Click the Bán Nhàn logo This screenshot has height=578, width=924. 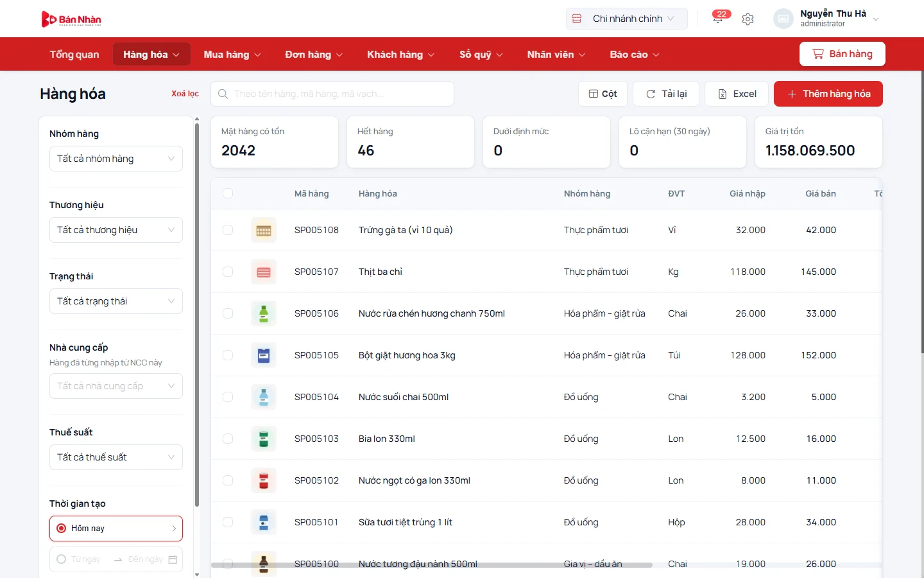[x=71, y=19]
